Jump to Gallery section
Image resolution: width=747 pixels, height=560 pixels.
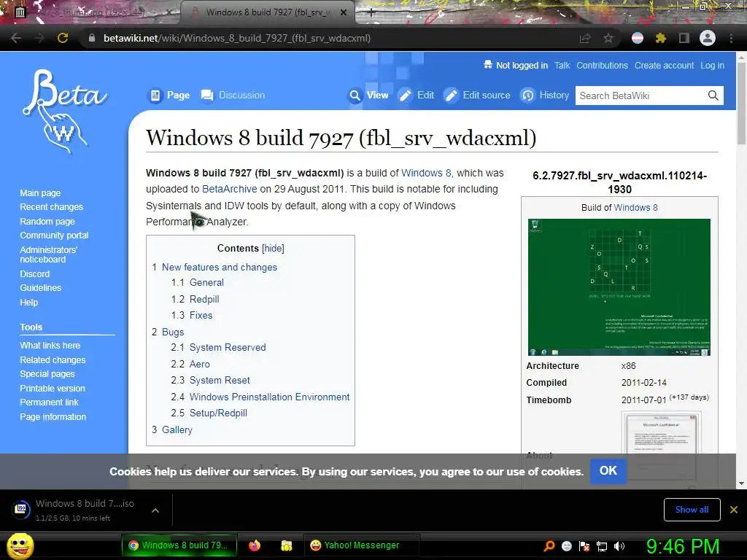pos(177,430)
